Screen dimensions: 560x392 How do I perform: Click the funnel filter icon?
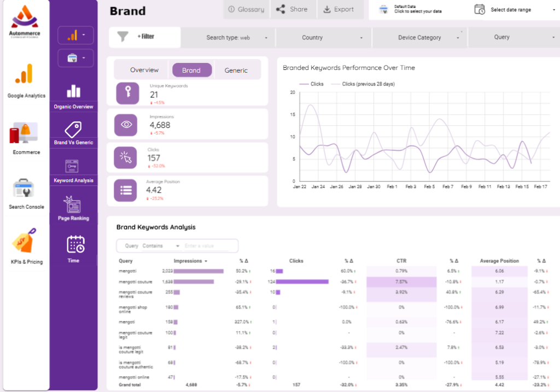click(122, 37)
